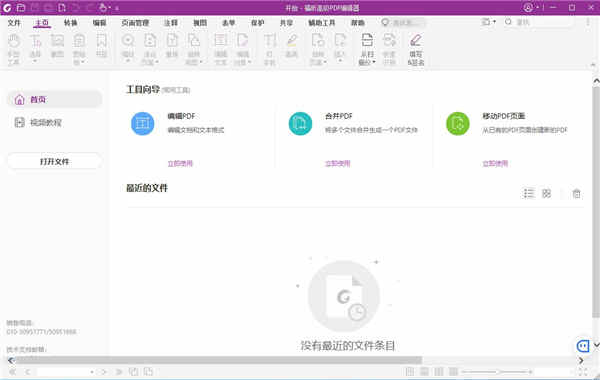
Task: Click the video tutorial sidebar icon
Action: 19,122
